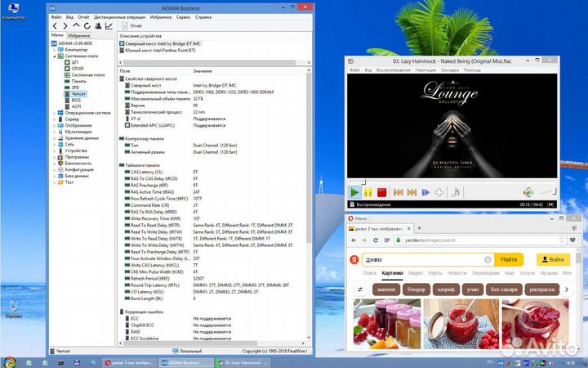The image size is (588, 368).
Task: Add page to Opera bookmarks heart
Action: (572, 240)
